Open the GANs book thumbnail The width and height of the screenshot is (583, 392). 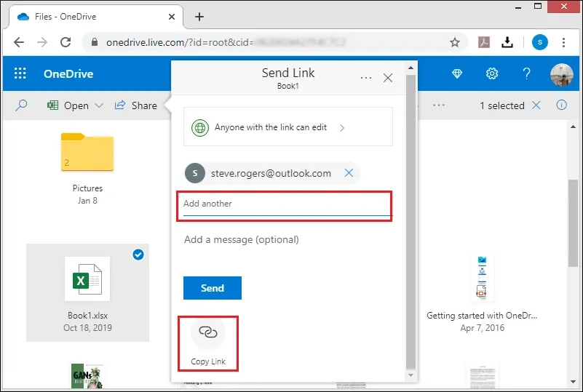click(88, 376)
